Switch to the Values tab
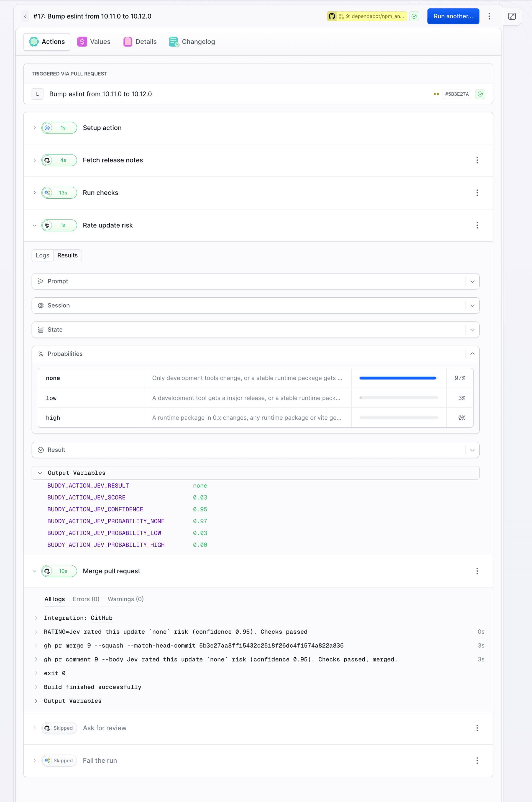 (94, 42)
